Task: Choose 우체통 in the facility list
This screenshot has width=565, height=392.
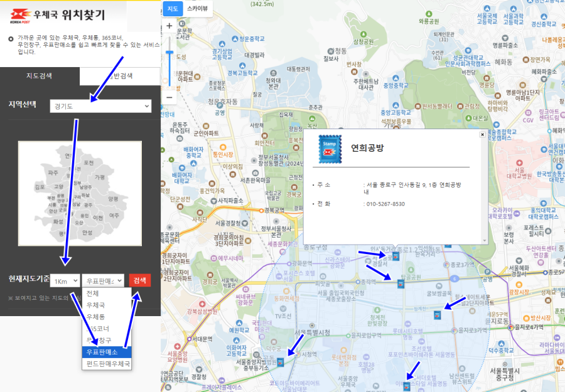Action: pyautogui.click(x=107, y=317)
